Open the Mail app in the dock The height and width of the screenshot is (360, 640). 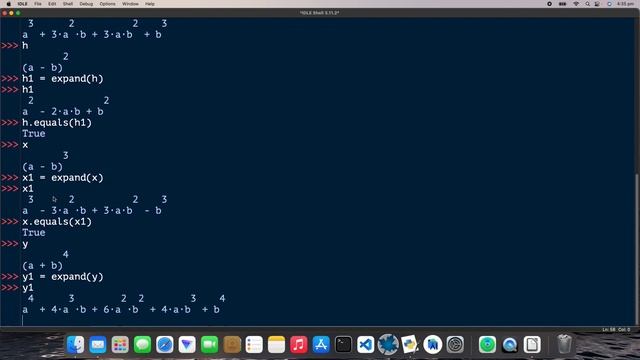(x=98, y=344)
